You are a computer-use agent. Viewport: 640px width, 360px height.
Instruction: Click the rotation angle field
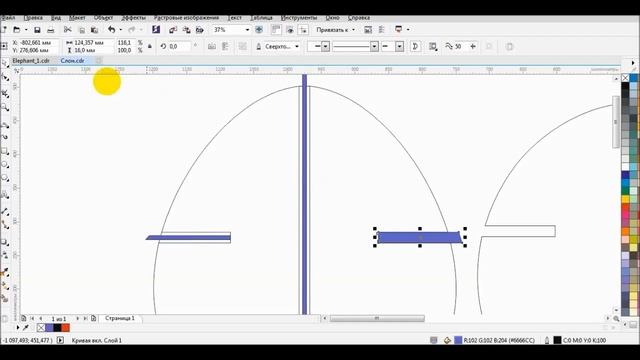(180, 47)
